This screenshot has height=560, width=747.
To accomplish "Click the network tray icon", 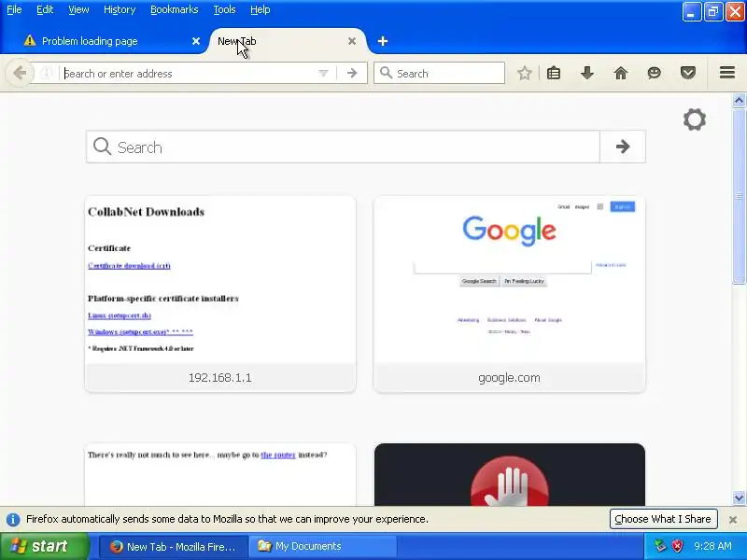I will tap(660, 546).
